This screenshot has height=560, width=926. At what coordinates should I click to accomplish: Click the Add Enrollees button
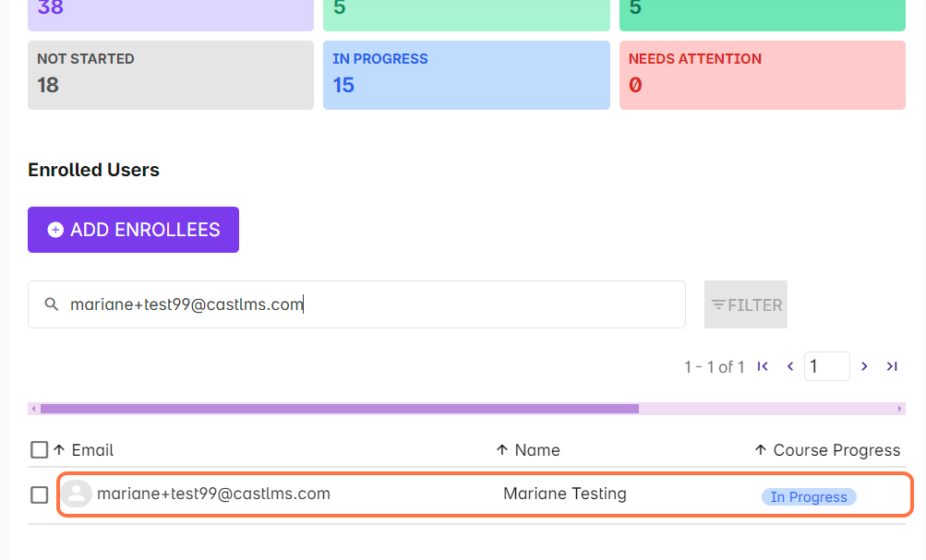point(133,230)
